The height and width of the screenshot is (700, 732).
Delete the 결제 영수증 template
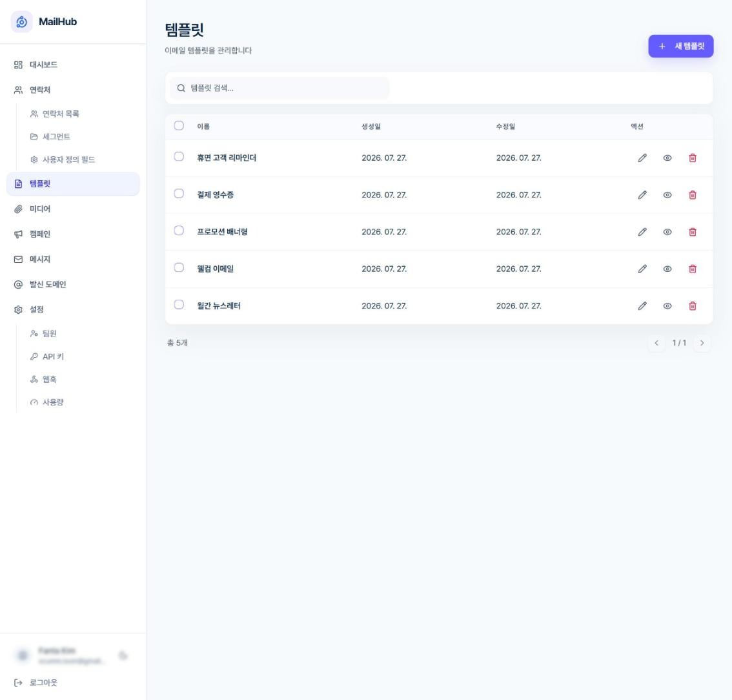693,195
